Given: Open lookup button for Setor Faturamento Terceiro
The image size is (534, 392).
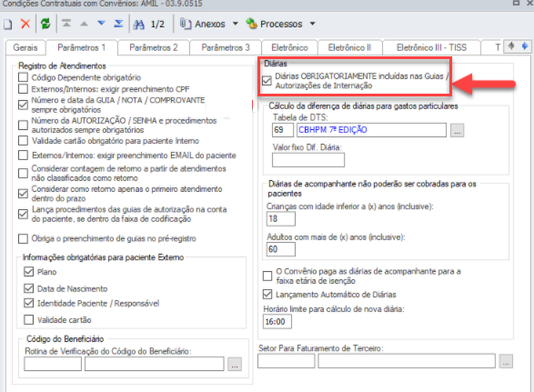Looking at the screenshot, I should click(x=506, y=361).
